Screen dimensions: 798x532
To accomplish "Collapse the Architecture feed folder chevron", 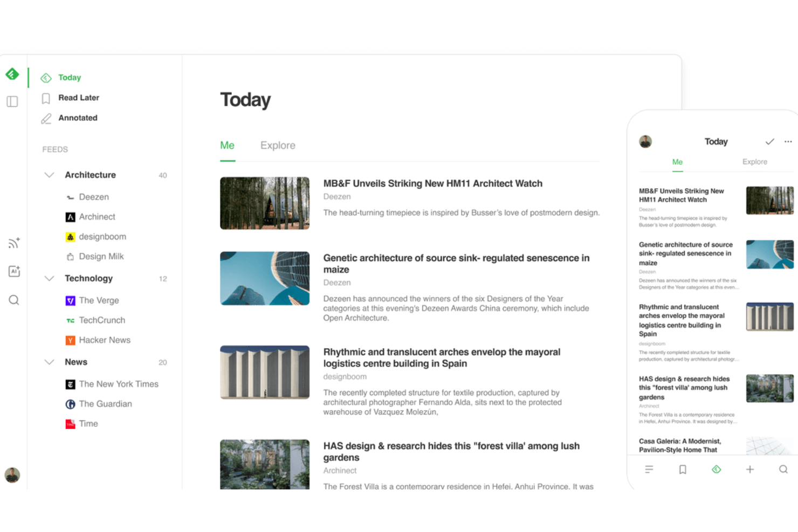I will click(49, 175).
